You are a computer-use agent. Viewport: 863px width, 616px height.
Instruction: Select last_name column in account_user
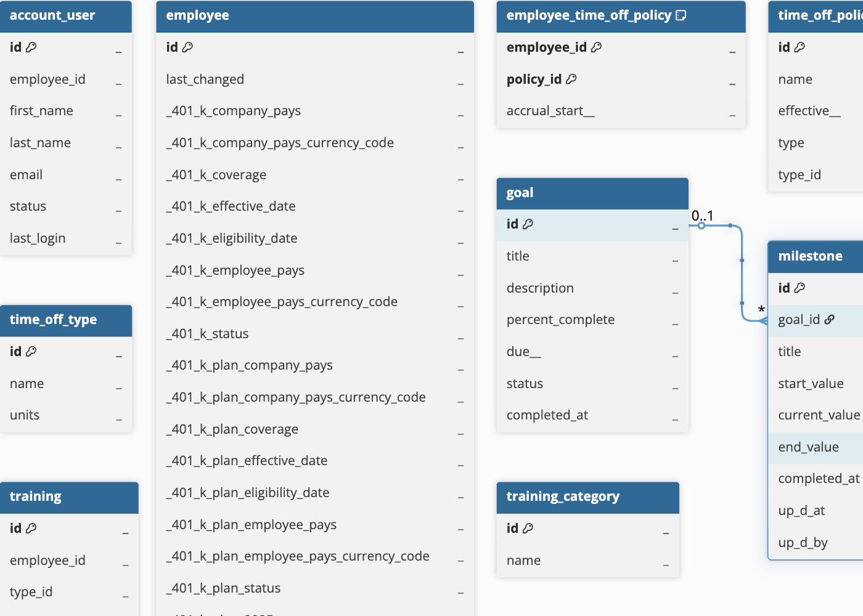coord(66,143)
